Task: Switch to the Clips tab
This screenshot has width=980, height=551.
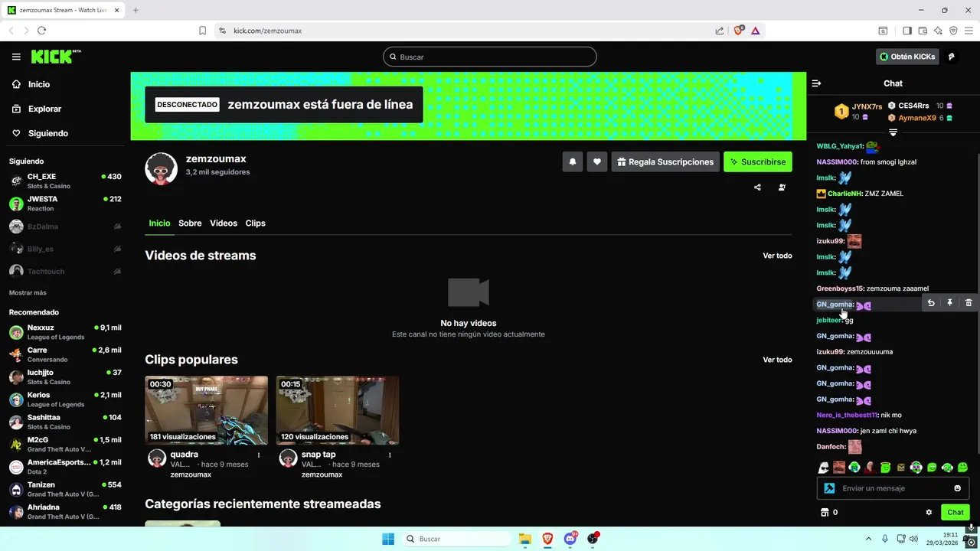Action: [255, 223]
